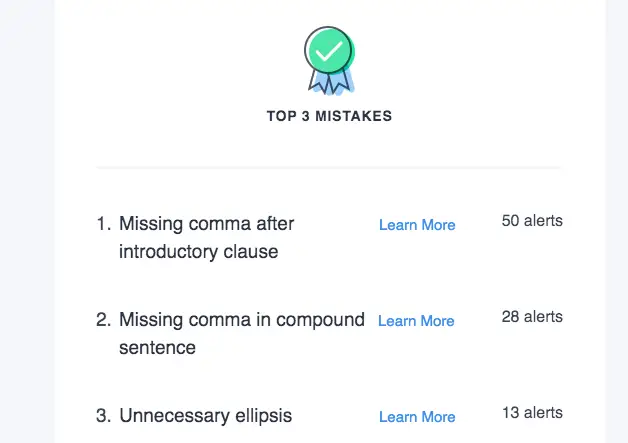Click list number "1." of the first mistake

click(x=104, y=224)
